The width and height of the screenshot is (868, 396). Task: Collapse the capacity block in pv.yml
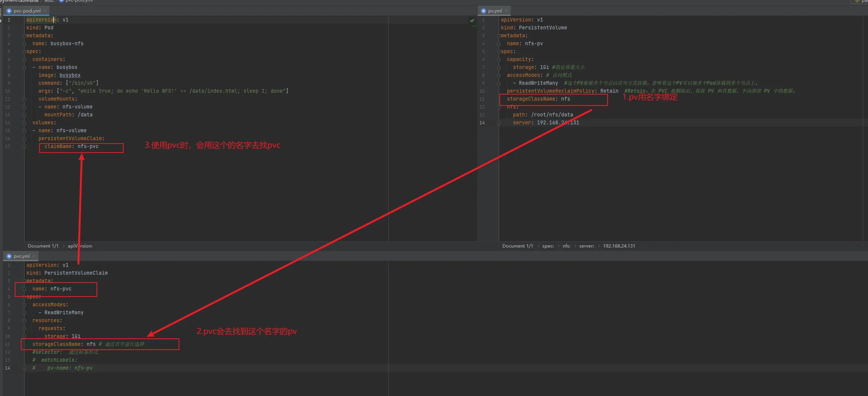click(x=499, y=60)
